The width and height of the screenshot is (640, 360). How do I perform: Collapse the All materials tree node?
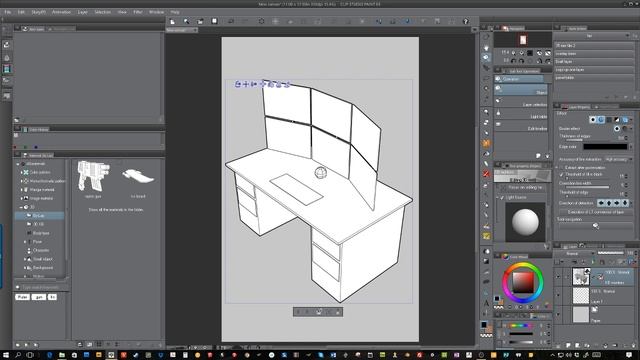pyautogui.click(x=18, y=164)
